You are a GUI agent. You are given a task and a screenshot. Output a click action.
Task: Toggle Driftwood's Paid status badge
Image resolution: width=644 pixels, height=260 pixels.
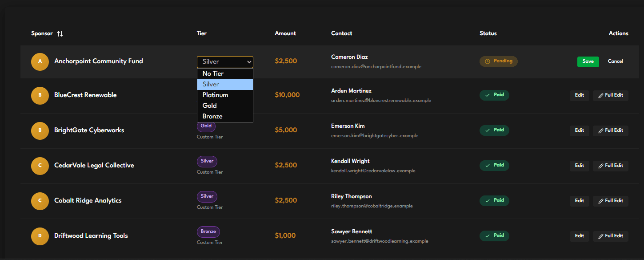pos(494,236)
